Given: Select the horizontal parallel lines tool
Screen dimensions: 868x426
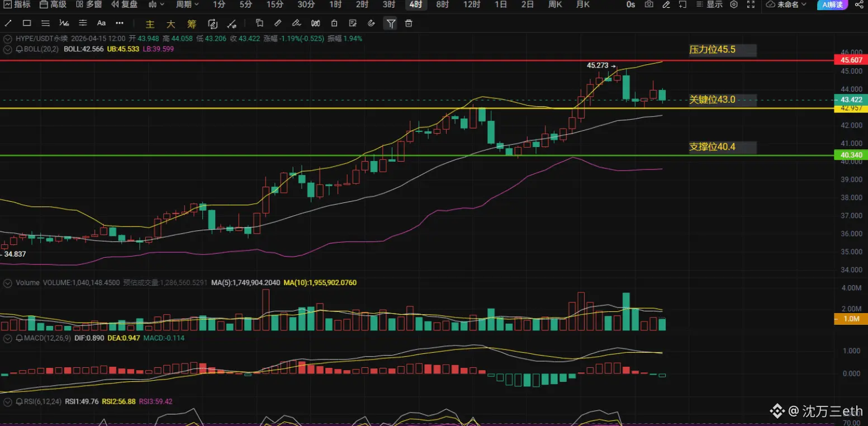Looking at the screenshot, I should 46,23.
